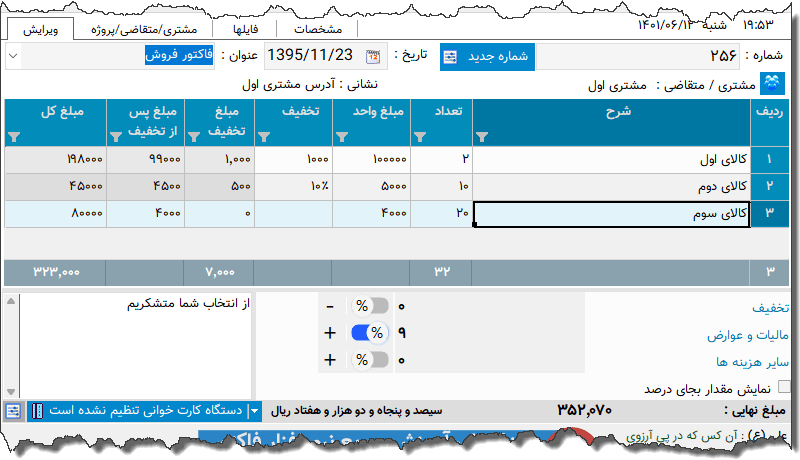The height and width of the screenshot is (460, 800).
Task: Click the row header for کالای سوم
Action: (x=769, y=213)
